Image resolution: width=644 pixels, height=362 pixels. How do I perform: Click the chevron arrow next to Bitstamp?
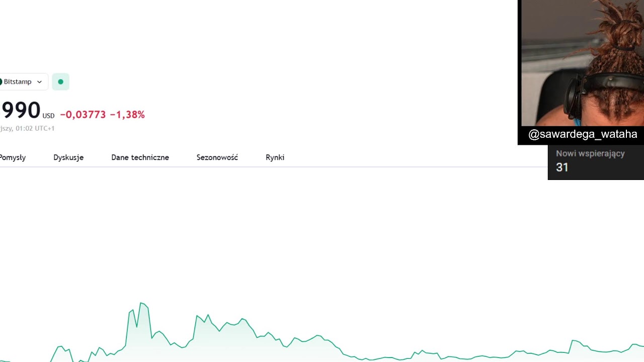point(39,82)
